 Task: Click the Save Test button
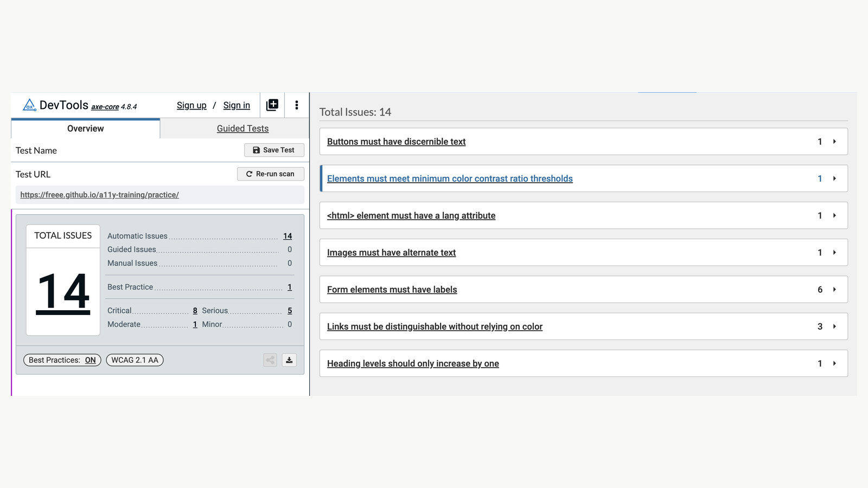point(274,150)
